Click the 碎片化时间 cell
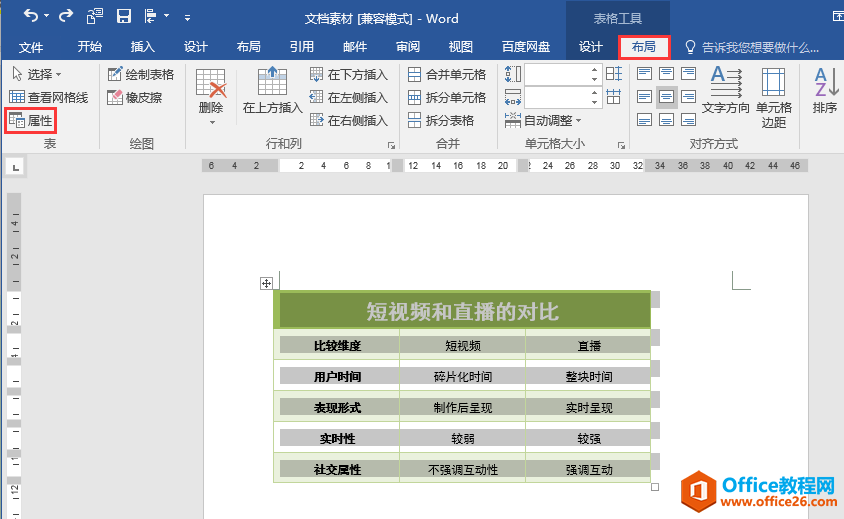 coord(462,376)
